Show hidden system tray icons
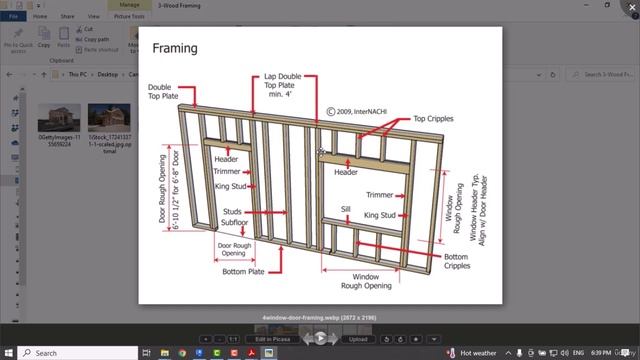 [x=508, y=353]
